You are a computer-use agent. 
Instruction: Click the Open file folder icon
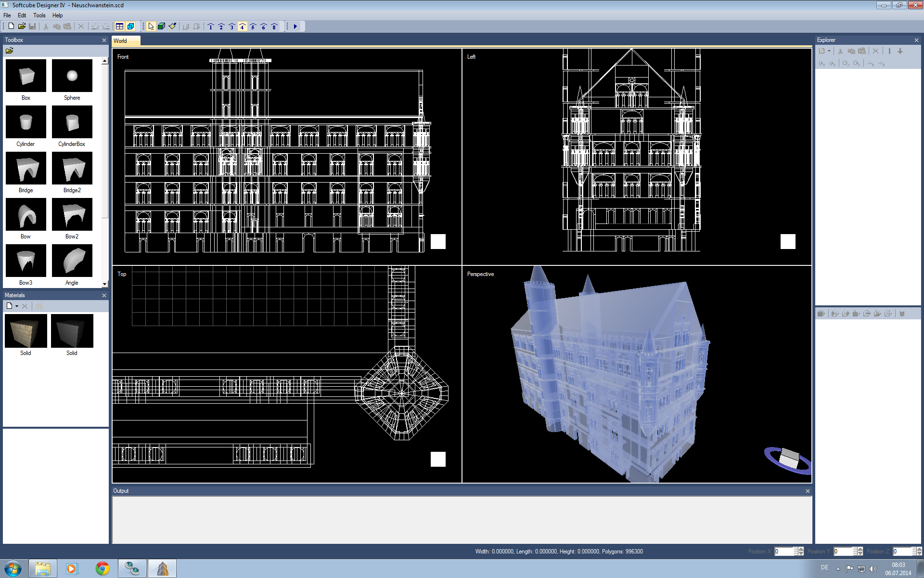pyautogui.click(x=22, y=26)
